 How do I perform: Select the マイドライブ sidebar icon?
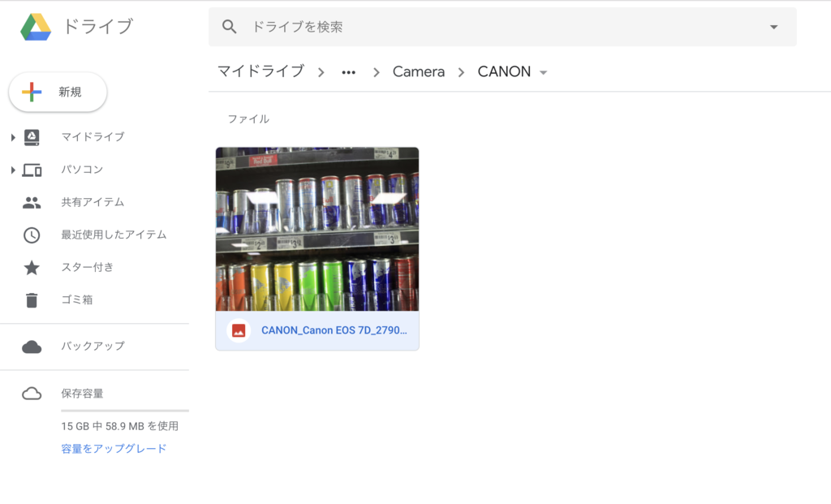[x=30, y=136]
